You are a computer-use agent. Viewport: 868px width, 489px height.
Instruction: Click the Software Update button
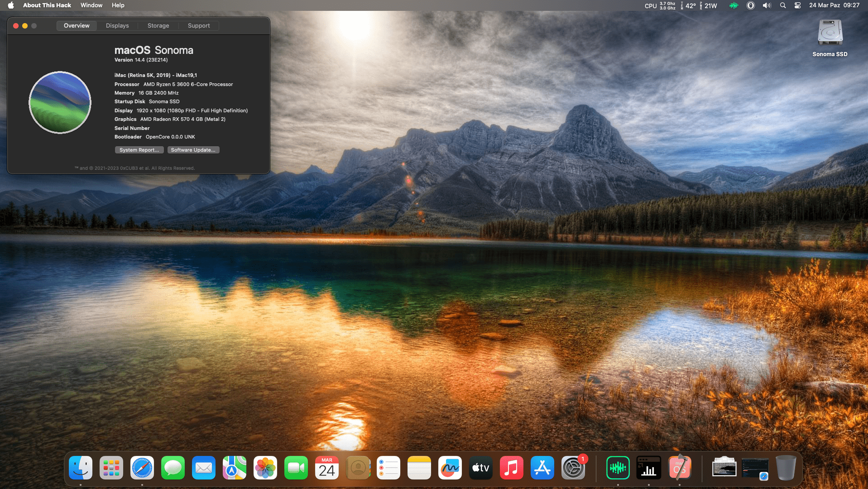pyautogui.click(x=193, y=150)
